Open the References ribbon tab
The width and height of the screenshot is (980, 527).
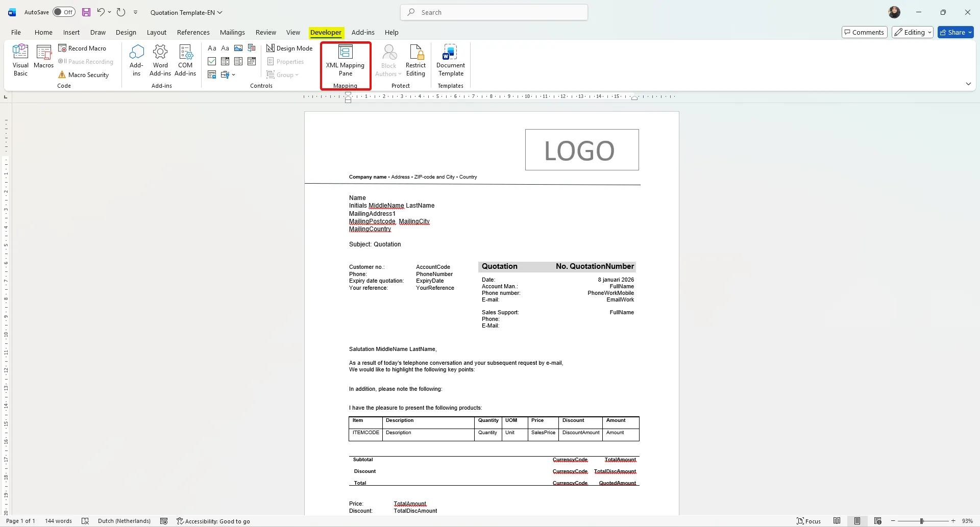coord(193,33)
